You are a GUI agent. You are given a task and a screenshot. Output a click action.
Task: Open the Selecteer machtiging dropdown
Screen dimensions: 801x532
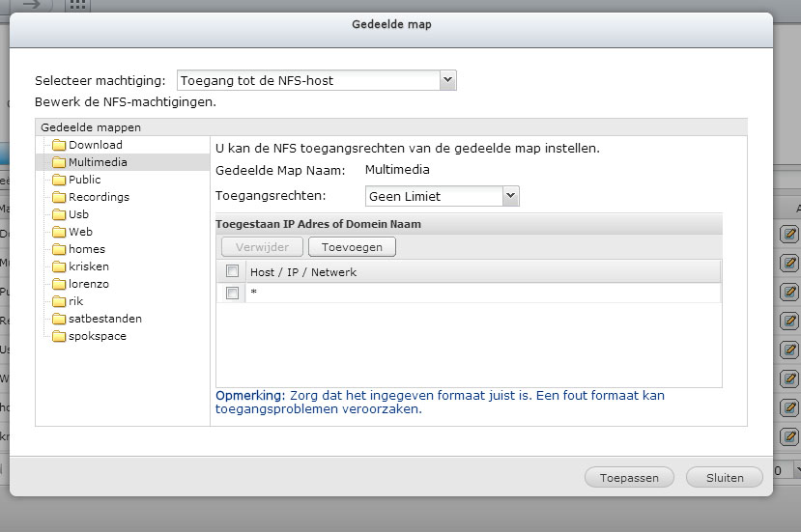[x=317, y=80]
